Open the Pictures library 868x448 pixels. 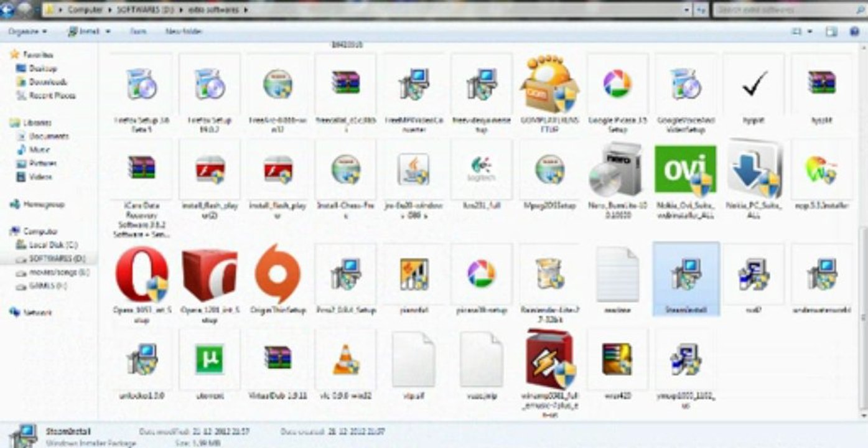(42, 164)
